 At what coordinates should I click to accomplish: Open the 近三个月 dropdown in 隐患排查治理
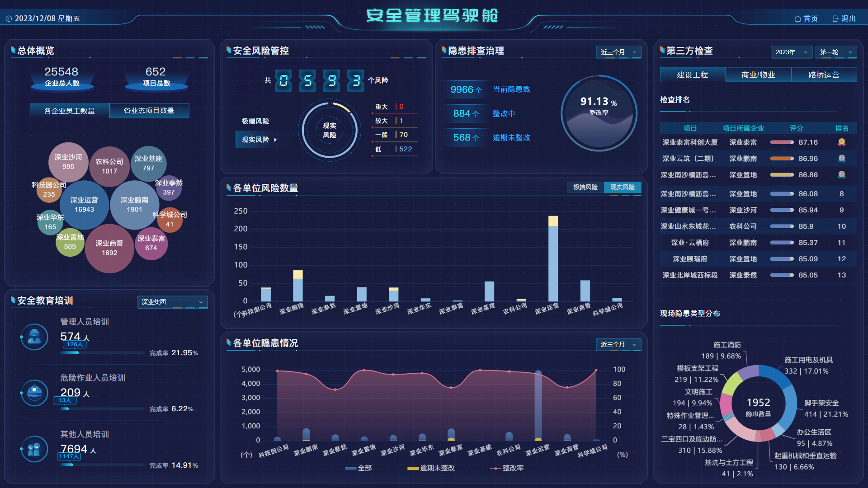tap(618, 52)
